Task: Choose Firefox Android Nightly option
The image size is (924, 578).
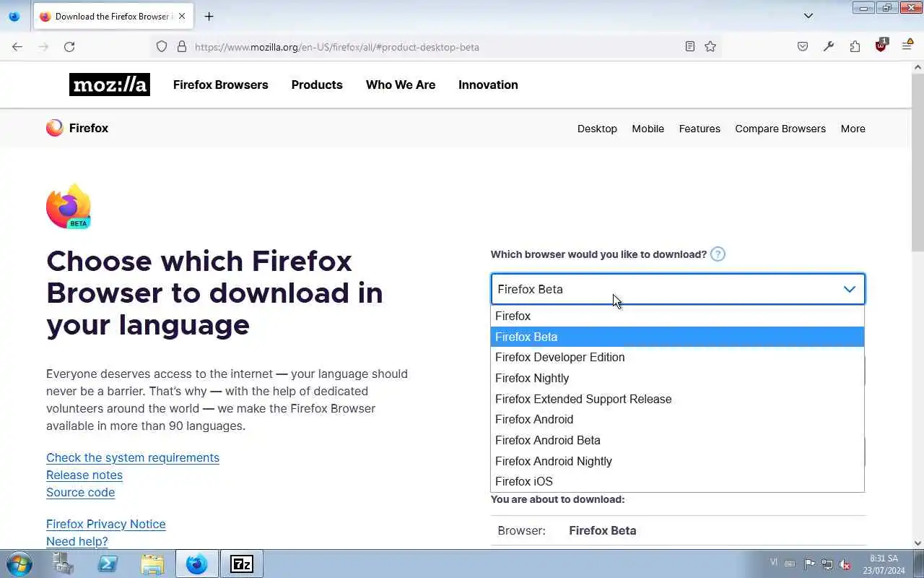Action: [x=677, y=461]
